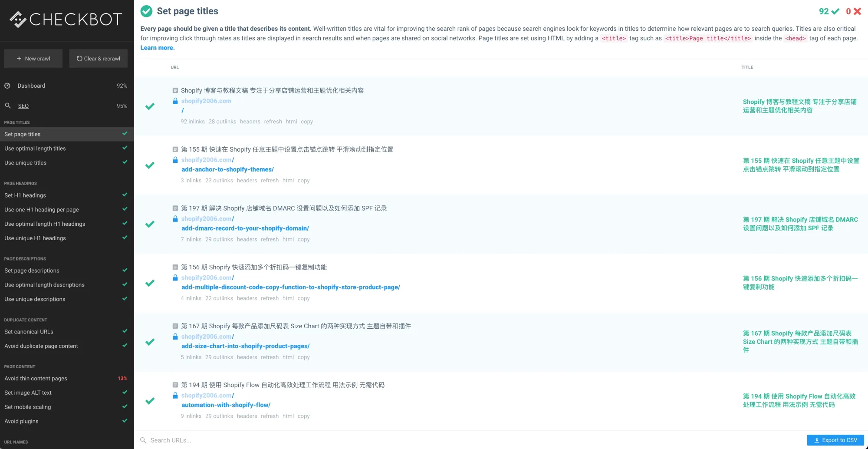Click the magnifier icon in the search bar
Viewport: 868px width, 449px height.
coord(144,440)
